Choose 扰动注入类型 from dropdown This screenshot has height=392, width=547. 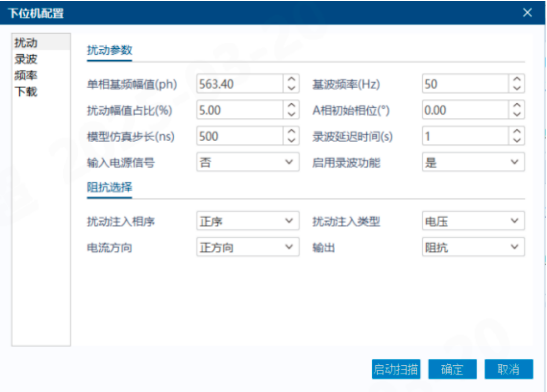pos(473,221)
